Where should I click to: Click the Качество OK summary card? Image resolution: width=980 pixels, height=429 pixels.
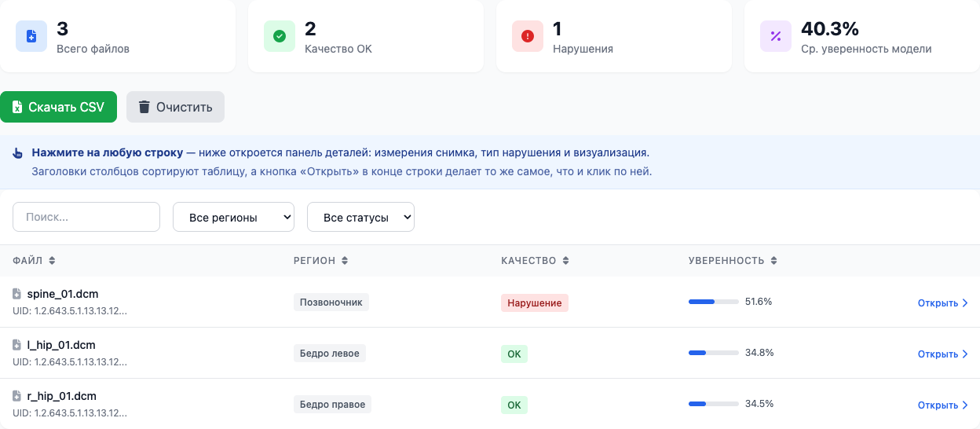coord(366,36)
